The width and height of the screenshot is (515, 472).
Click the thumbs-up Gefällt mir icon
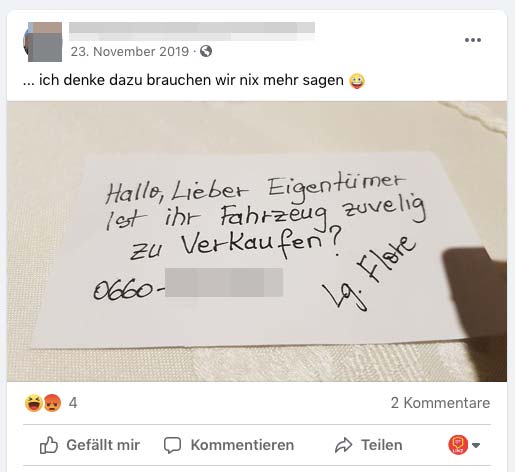coord(49,445)
